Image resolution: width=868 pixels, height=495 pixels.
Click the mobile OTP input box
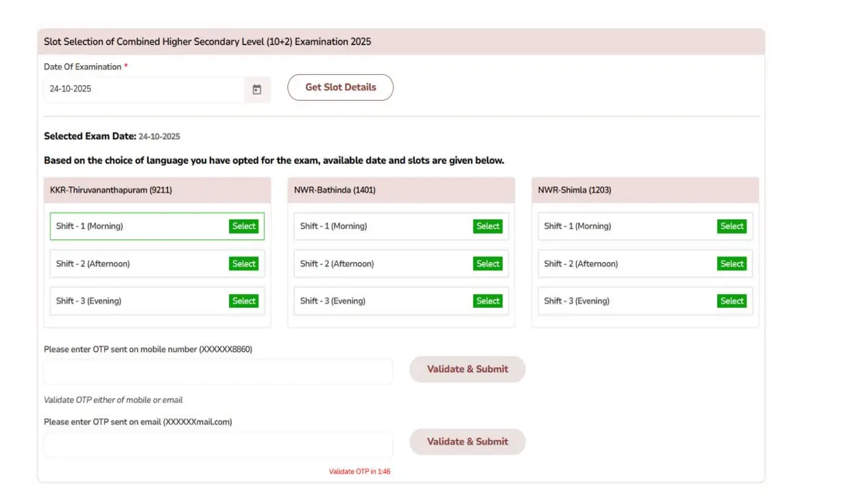tap(217, 371)
